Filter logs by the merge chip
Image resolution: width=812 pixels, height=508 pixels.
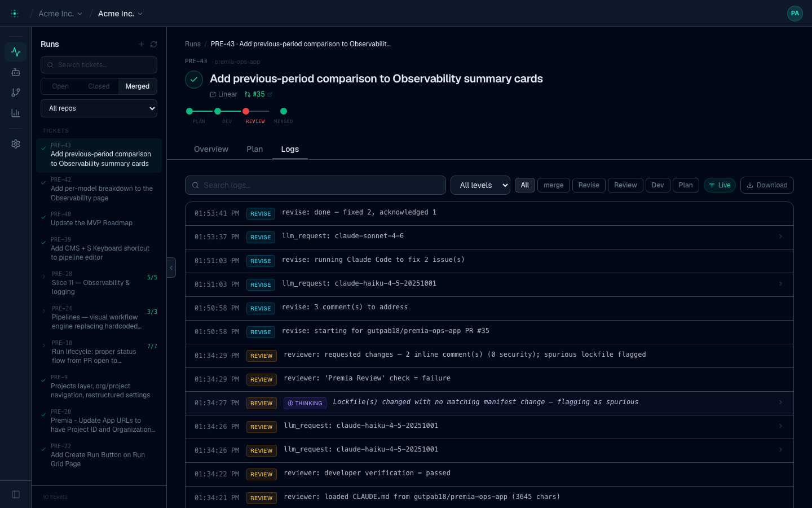point(554,185)
